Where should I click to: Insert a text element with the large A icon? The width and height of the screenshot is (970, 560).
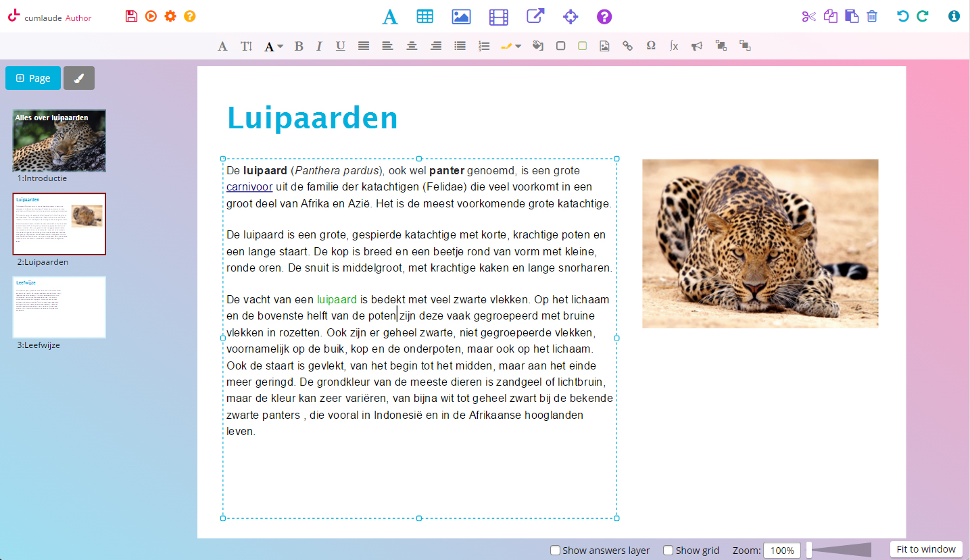[x=390, y=17]
